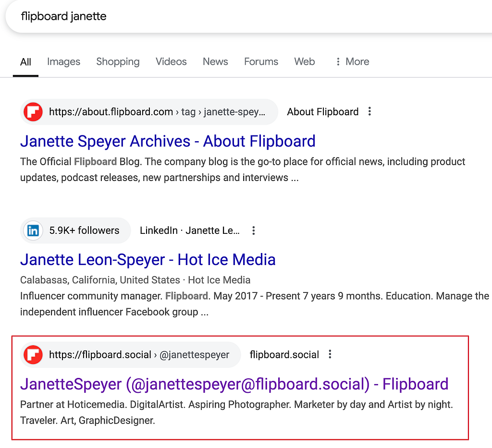
Task: Switch to the Videos tab
Action: tap(172, 62)
